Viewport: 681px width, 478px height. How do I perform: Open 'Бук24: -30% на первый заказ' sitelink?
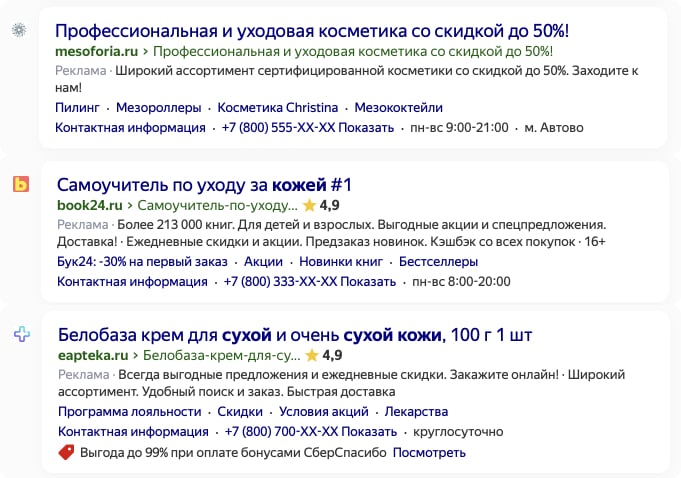[142, 261]
